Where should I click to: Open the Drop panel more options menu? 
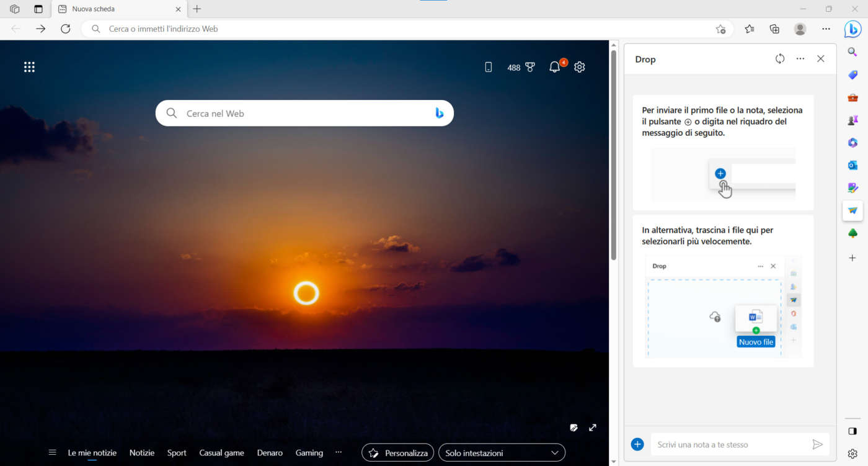[x=800, y=58]
